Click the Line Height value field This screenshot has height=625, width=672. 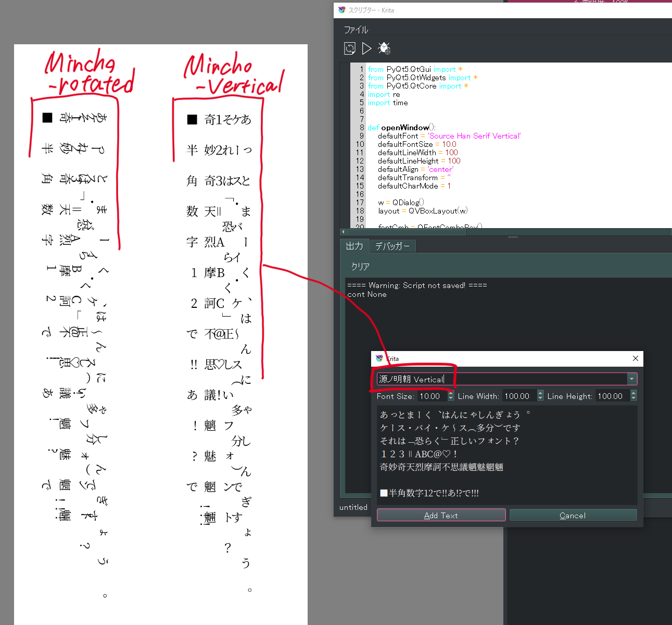(x=613, y=396)
